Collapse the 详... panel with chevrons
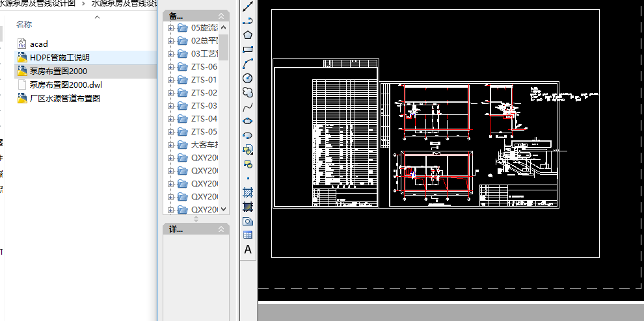The width and height of the screenshot is (644, 321). 221,229
